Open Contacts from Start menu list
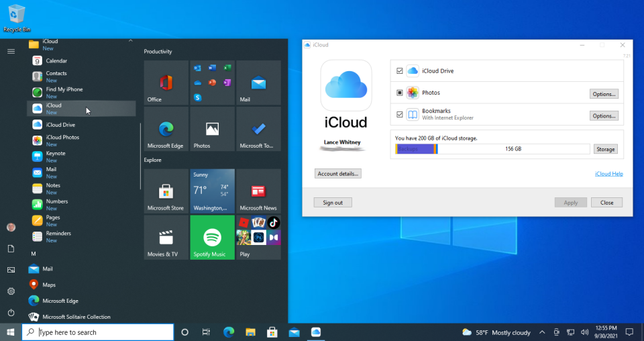Viewport: 644px width, 341px height. [x=81, y=77]
